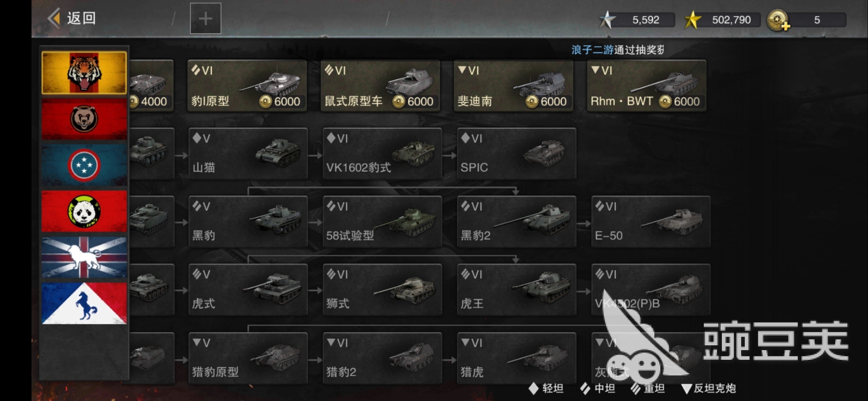Image resolution: width=868 pixels, height=401 pixels.
Task: Select the lion Union Jack flag
Action: coord(84,257)
